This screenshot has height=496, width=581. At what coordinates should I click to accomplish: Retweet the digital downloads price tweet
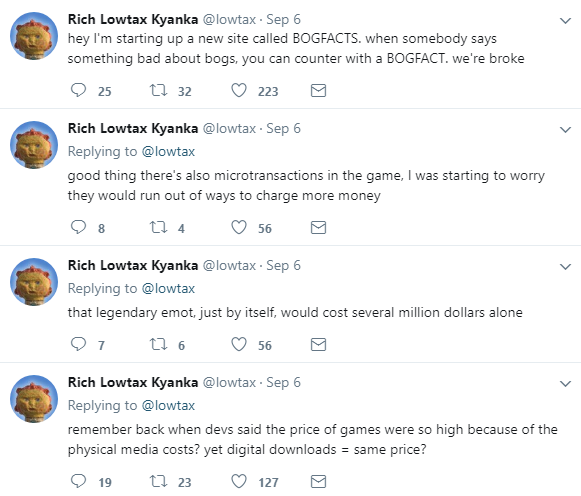pos(158,481)
